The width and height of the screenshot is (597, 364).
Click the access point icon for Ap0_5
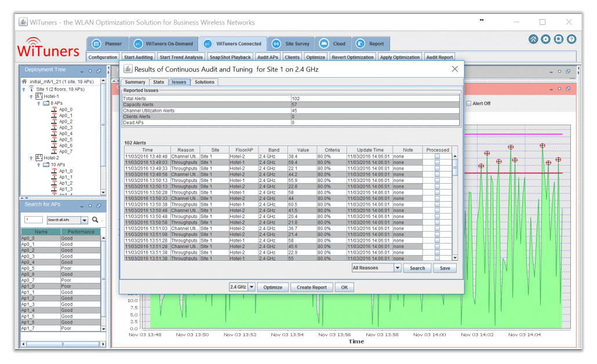click(x=54, y=139)
